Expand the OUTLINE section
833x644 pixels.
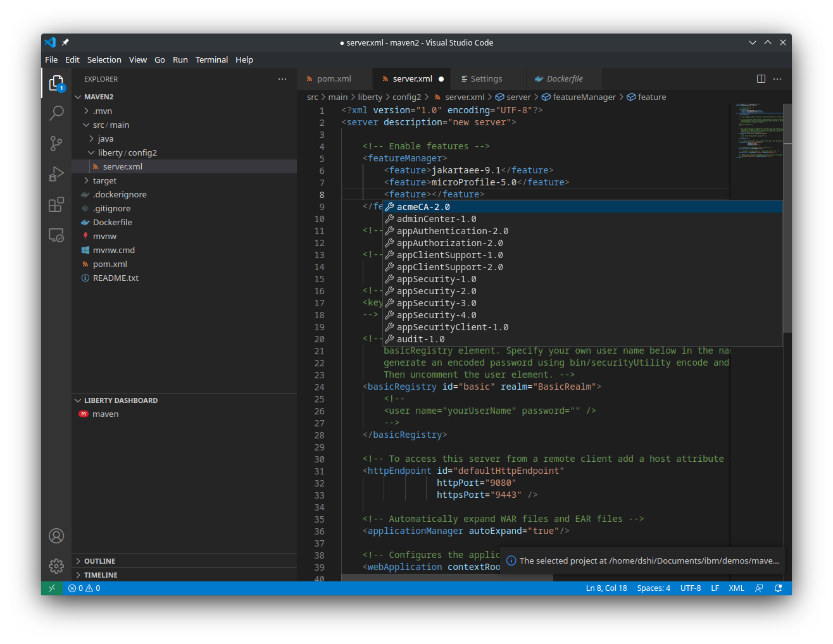pyautogui.click(x=78, y=561)
